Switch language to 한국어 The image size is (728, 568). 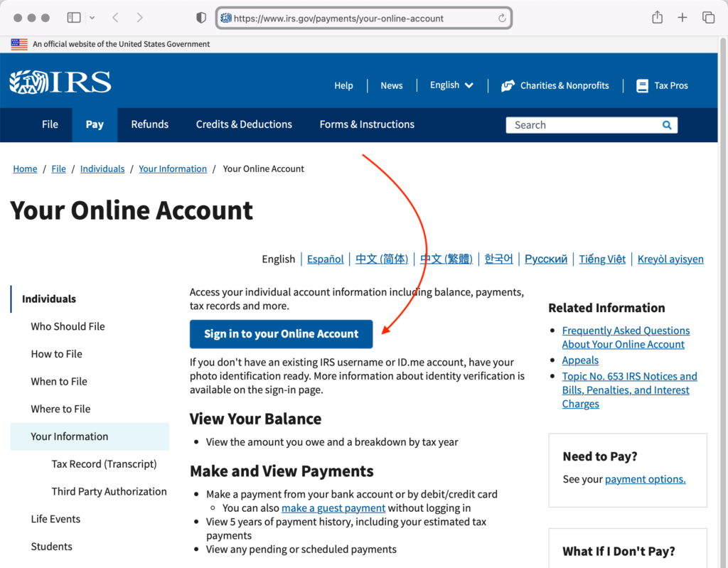coord(498,259)
